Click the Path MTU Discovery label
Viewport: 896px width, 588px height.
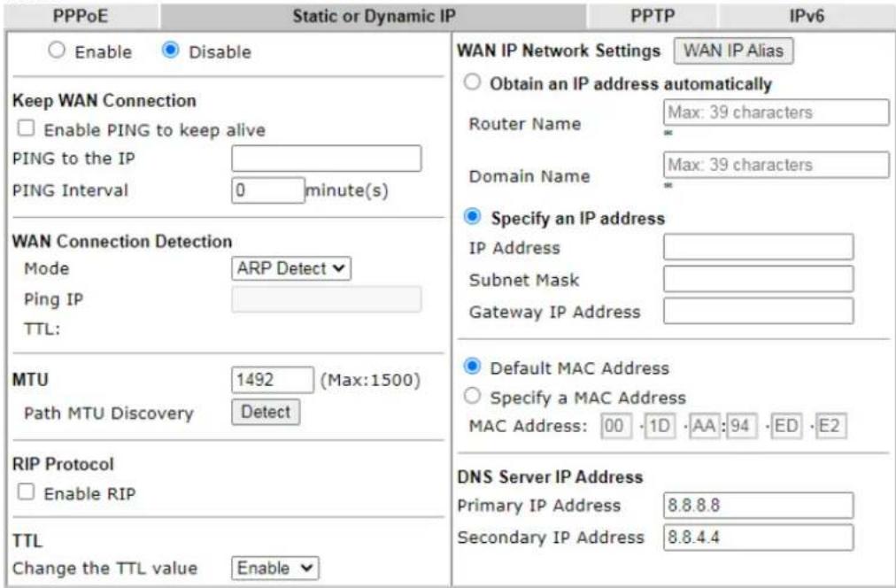pyautogui.click(x=109, y=414)
